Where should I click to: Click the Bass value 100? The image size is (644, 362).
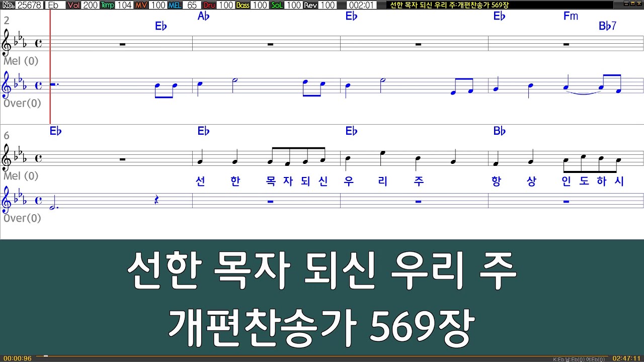(x=260, y=5)
